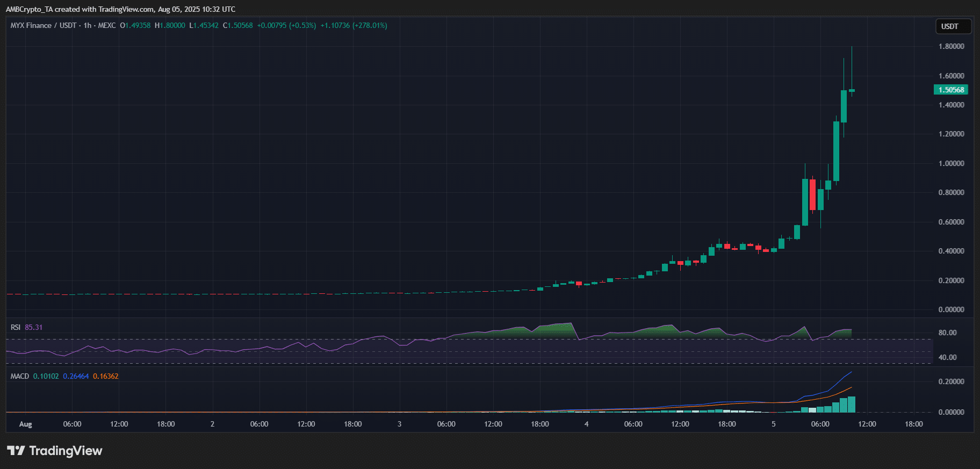Click the percent change +278.01% in legend

(370, 25)
